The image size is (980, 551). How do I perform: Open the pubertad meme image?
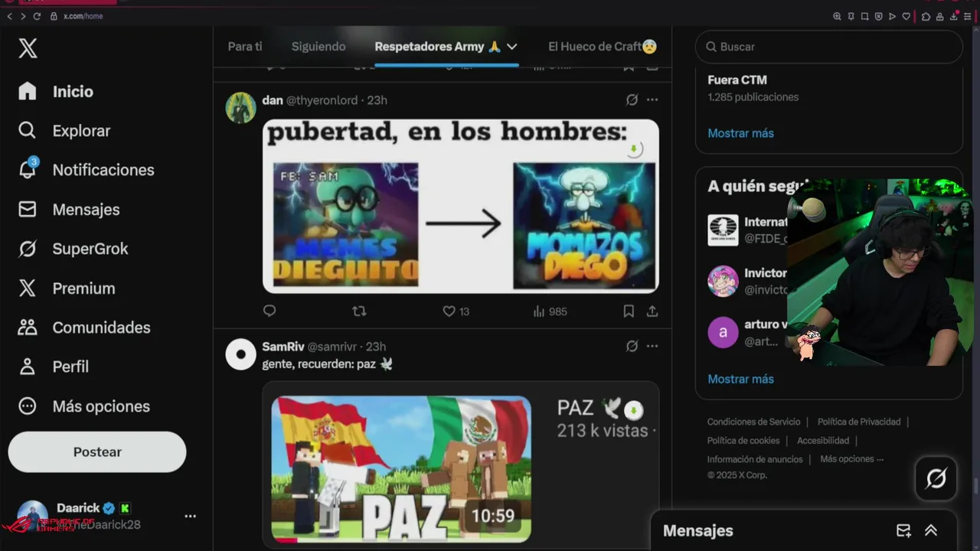(x=461, y=206)
